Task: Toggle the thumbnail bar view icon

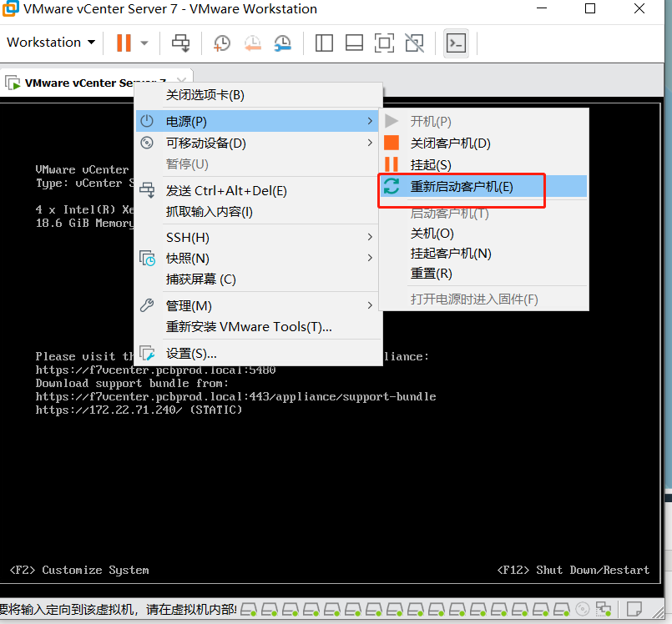Action: pyautogui.click(x=355, y=43)
